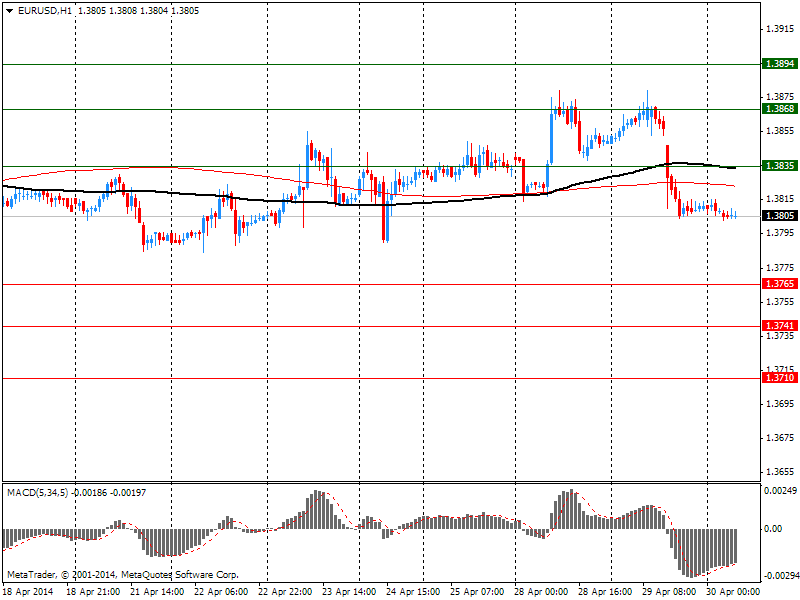Select the green horizontal line at 1.3894
Image resolution: width=800 pixels, height=600 pixels.
click(x=382, y=64)
